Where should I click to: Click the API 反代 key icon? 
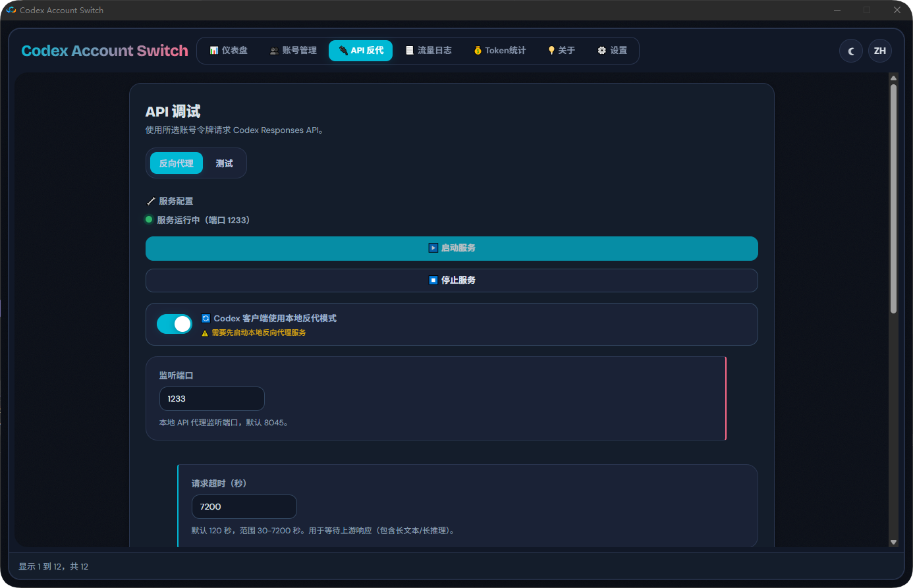point(345,50)
